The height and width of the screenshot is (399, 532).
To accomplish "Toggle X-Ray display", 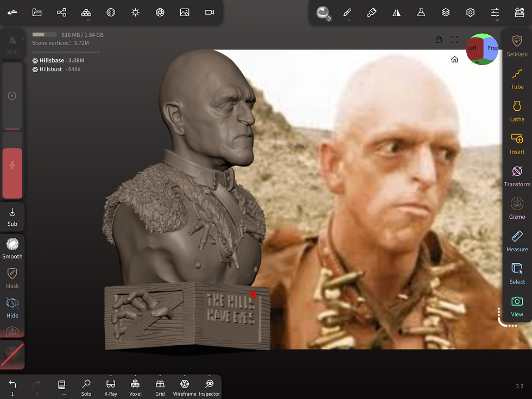I will click(111, 388).
